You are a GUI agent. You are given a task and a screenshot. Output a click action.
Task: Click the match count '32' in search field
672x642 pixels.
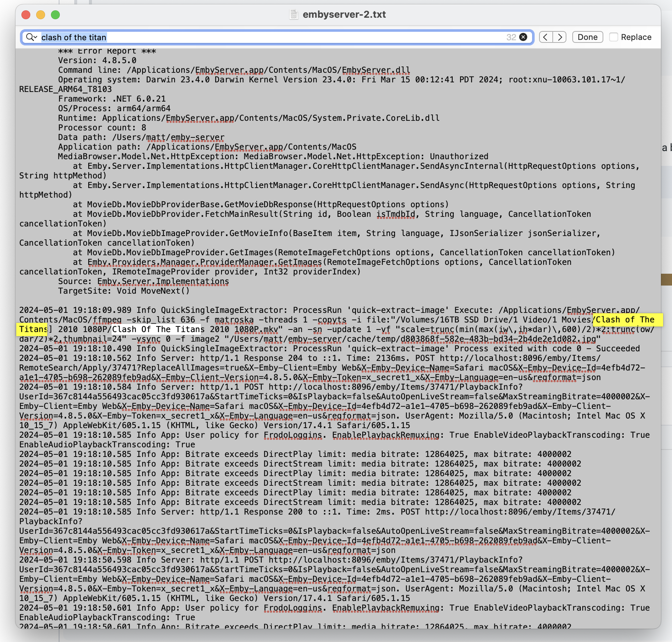511,37
